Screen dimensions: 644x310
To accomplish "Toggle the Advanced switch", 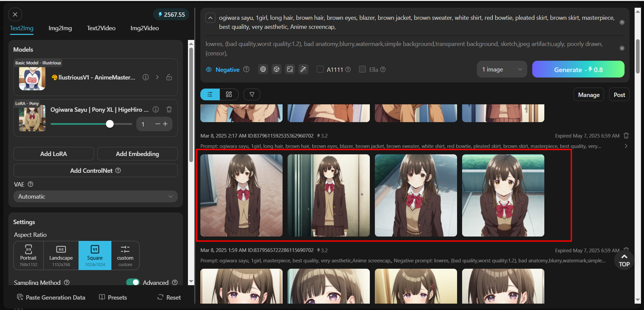I will pos(133,282).
